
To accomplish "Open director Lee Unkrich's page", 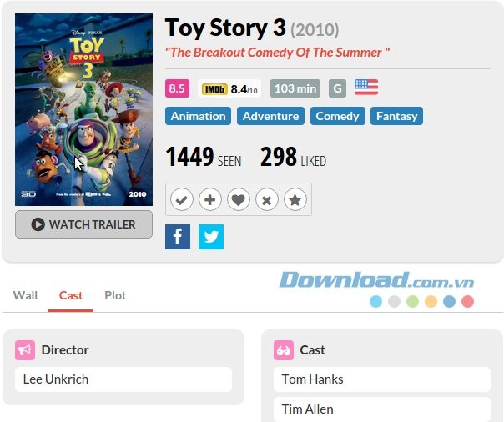I will 56,379.
